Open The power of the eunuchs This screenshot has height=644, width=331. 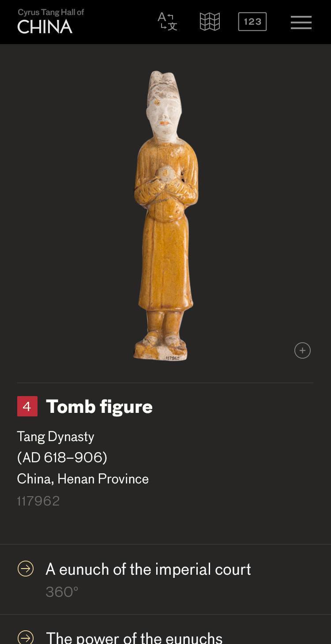165,630
